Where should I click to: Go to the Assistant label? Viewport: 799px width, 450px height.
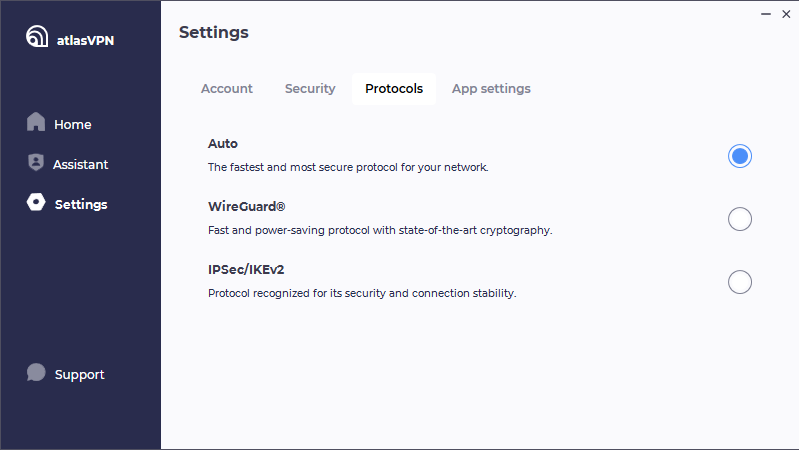point(81,165)
